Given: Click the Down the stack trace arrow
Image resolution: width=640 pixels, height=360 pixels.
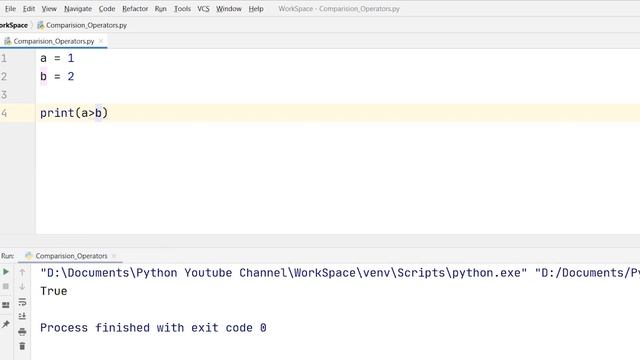Looking at the screenshot, I should pyautogui.click(x=22, y=287).
